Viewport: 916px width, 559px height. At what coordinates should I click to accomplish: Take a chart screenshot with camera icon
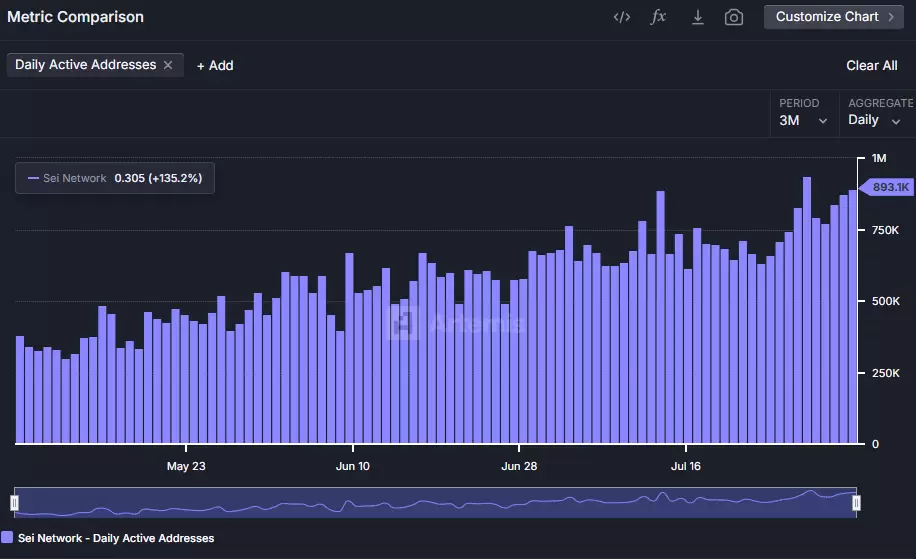734,17
